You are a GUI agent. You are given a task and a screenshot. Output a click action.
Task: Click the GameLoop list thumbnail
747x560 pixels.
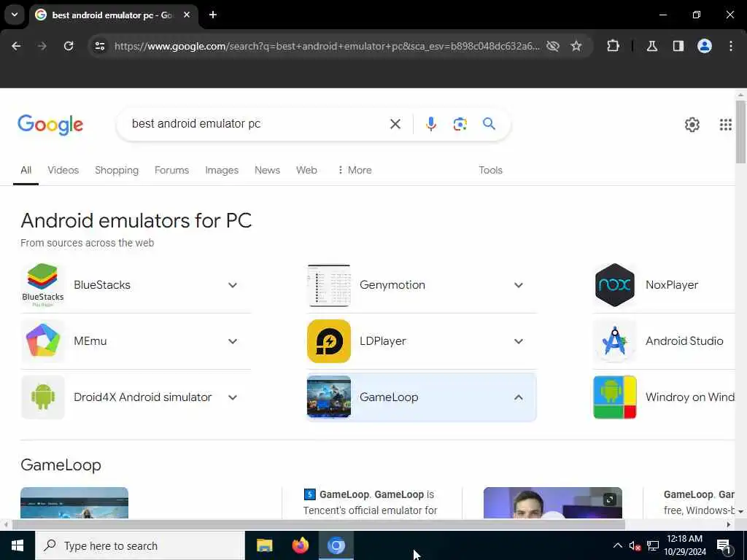click(329, 397)
